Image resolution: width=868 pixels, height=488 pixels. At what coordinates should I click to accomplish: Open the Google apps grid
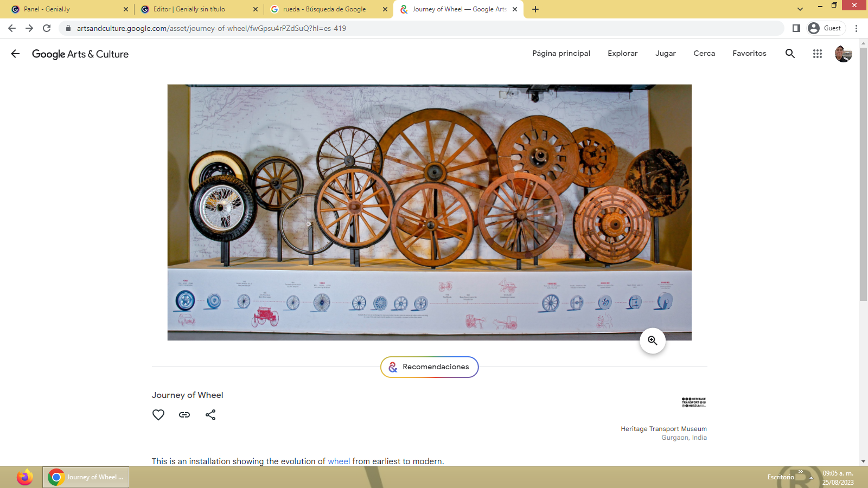point(817,53)
